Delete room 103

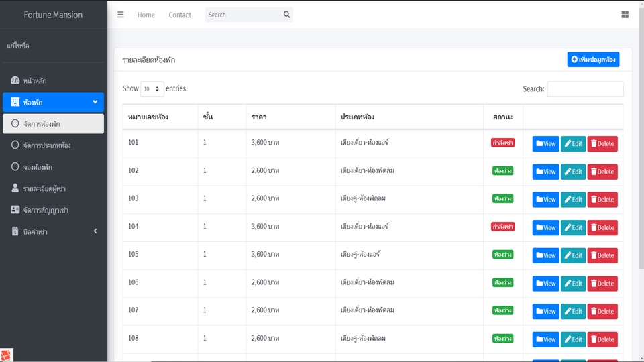pyautogui.click(x=602, y=200)
